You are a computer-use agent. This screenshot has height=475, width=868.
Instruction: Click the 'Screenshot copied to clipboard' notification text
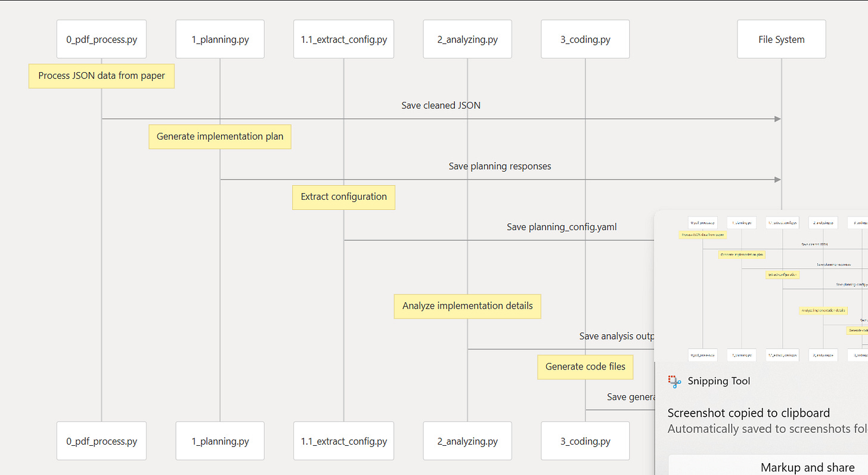tap(748, 413)
